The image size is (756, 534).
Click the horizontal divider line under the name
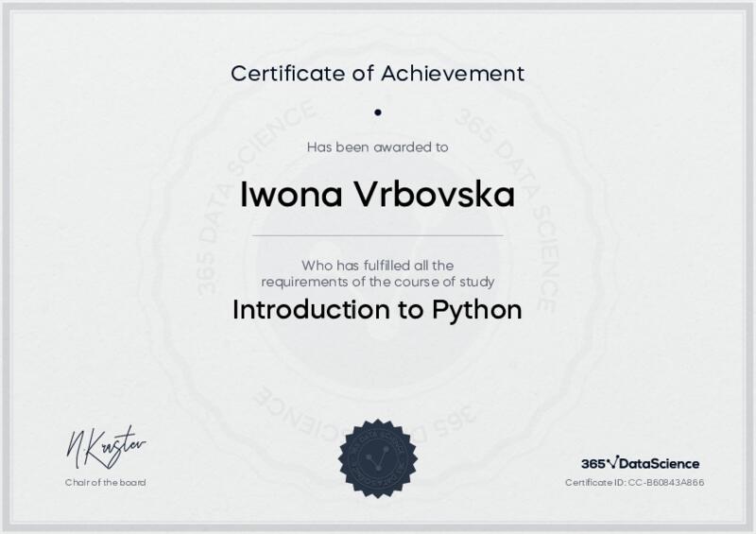coord(377,235)
